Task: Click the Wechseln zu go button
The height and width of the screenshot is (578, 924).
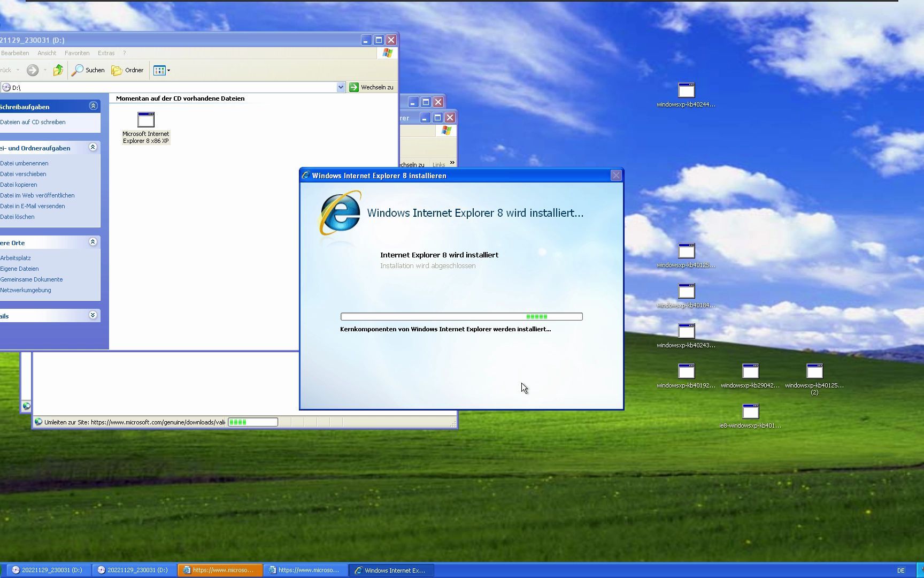Action: (372, 87)
